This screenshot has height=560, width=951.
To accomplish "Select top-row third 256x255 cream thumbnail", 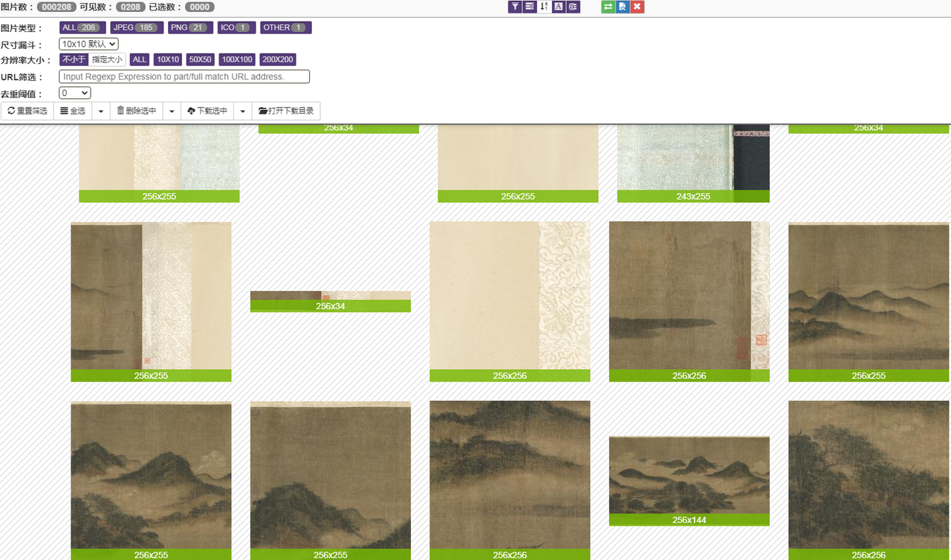I will pos(518,163).
